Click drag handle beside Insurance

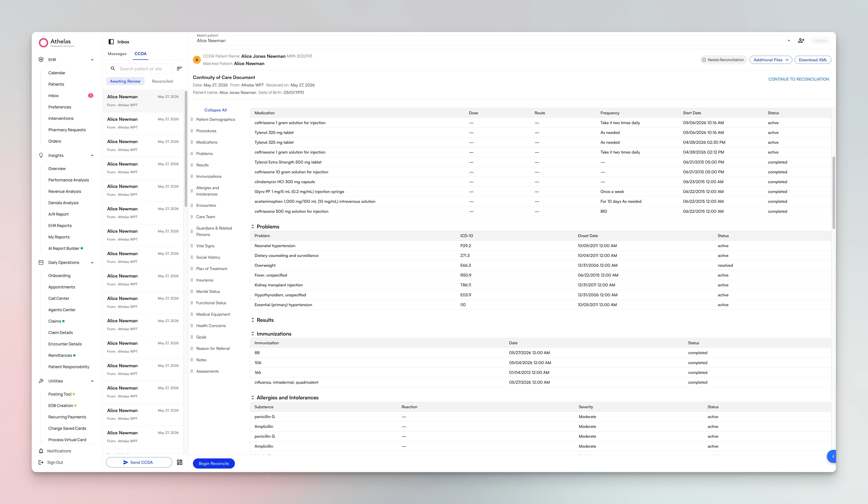click(192, 280)
